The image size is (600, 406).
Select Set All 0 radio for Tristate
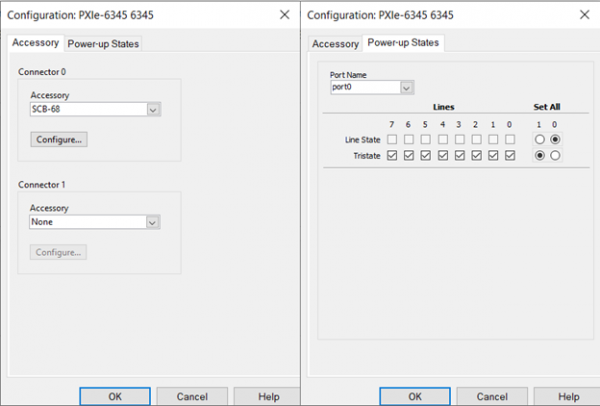tap(555, 156)
